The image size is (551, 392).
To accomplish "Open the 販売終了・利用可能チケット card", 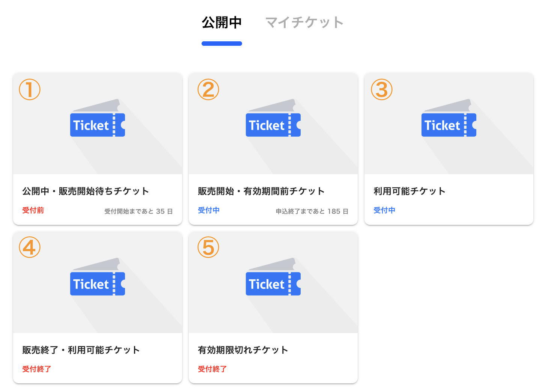I will [x=81, y=350].
